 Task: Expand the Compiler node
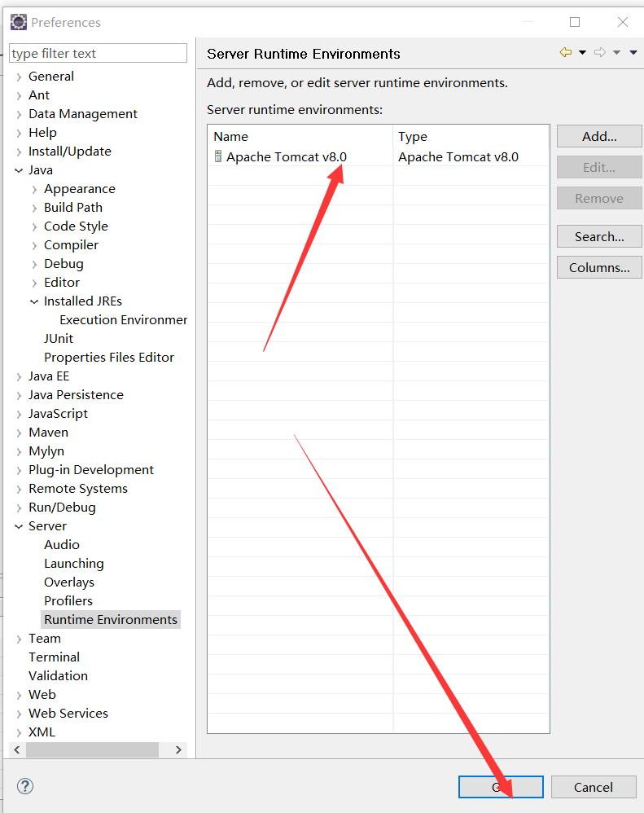34,246
